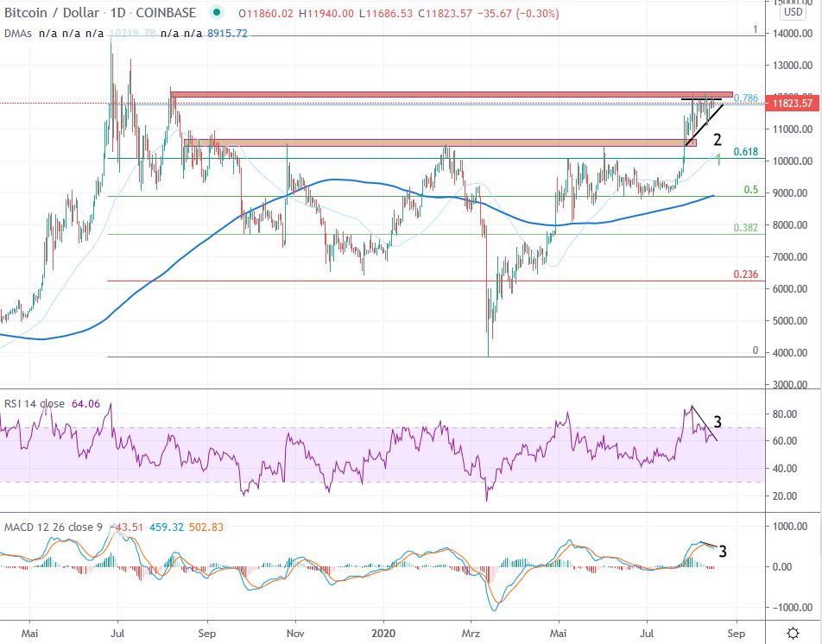Click the 0.786 Fibonacci level label
This screenshot has height=644, width=822.
745,99
